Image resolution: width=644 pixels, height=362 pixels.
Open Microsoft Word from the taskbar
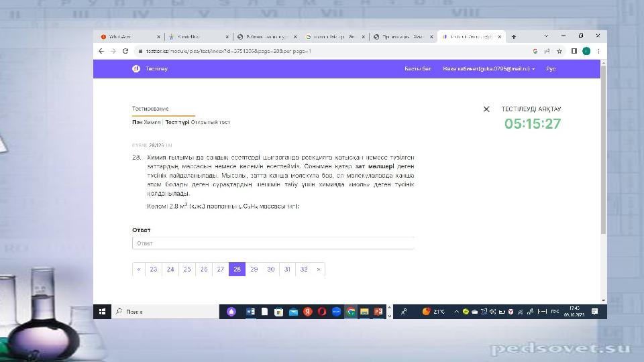click(x=250, y=312)
